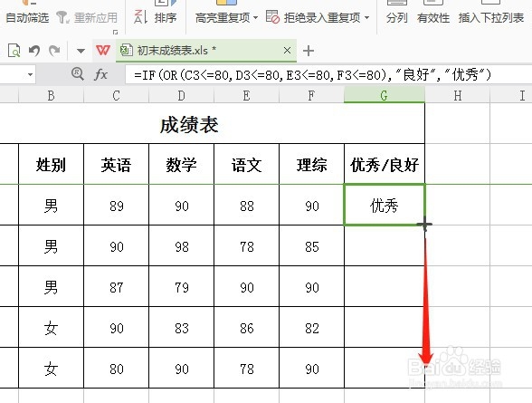The height and width of the screenshot is (403, 532).
Task: Select column B header
Action: point(51,95)
